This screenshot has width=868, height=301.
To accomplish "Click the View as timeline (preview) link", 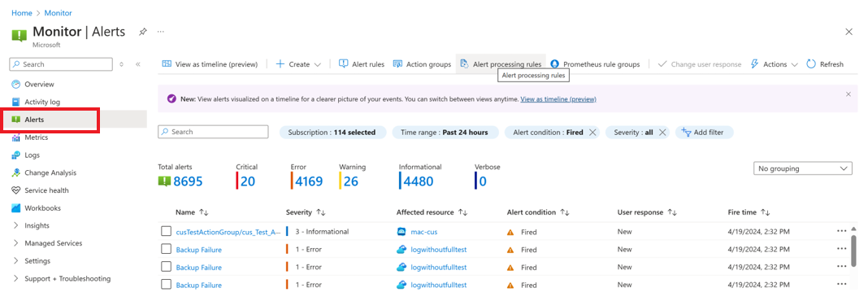I will (x=558, y=99).
